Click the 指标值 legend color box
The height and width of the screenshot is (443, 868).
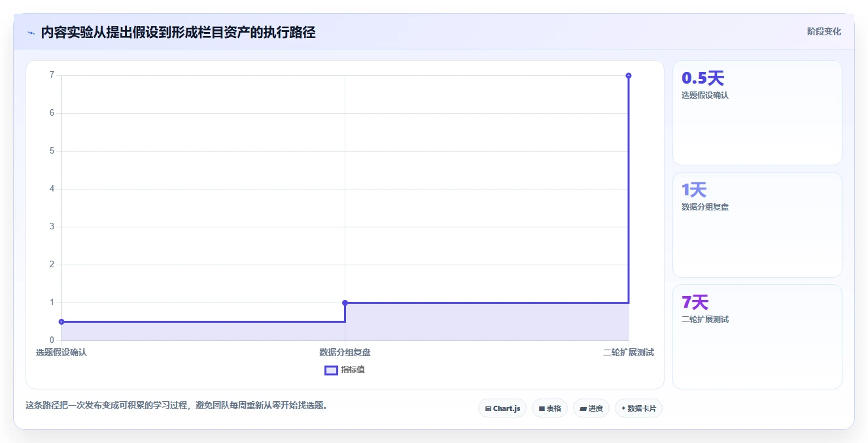[x=331, y=370]
